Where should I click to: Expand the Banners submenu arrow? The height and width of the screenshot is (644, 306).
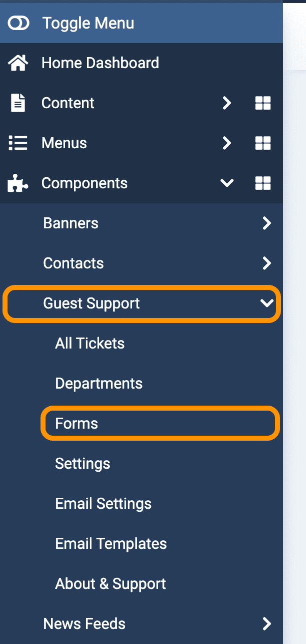coord(267,223)
